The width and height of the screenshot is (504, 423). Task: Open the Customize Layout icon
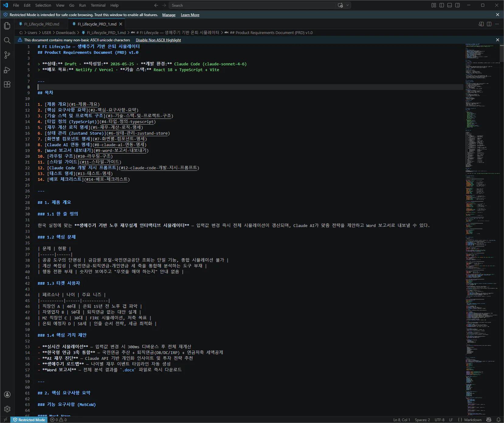click(x=434, y=5)
